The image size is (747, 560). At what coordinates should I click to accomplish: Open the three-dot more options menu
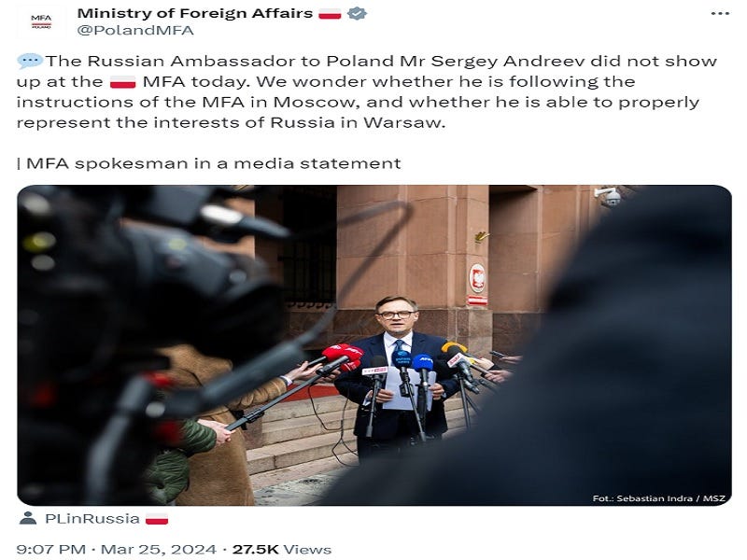(720, 14)
